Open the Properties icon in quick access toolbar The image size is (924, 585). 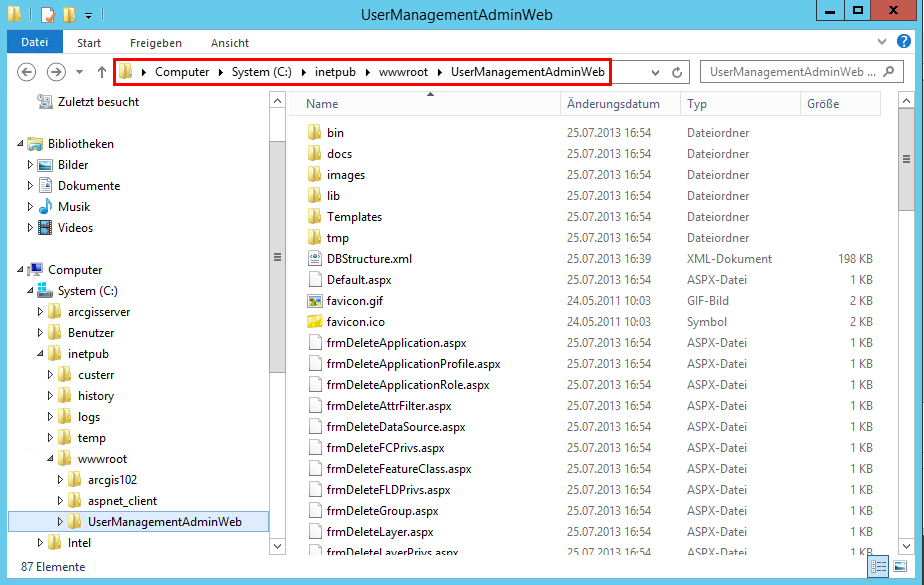(45, 14)
